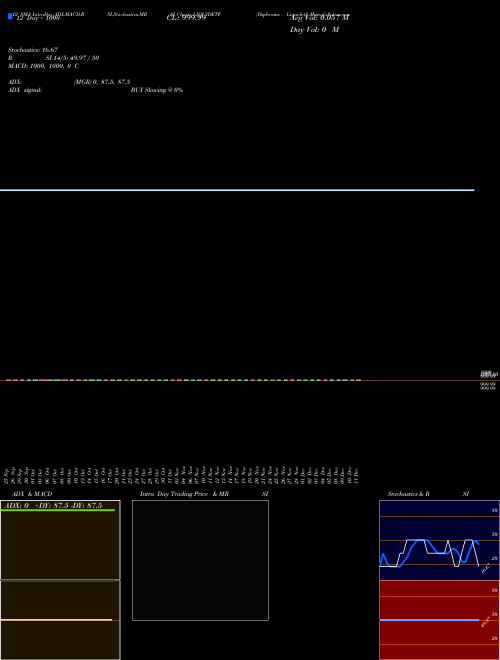Click the 'Stochastics & R' panel title
The image size is (500, 660).
point(408,494)
